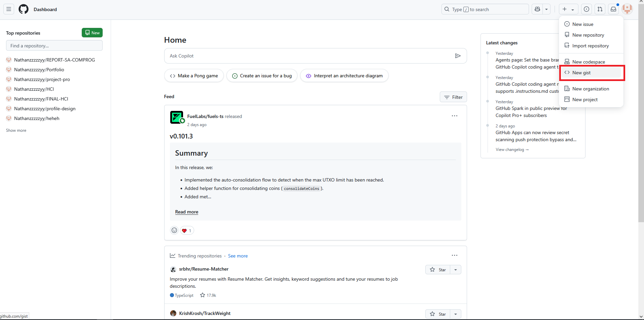Image resolution: width=644 pixels, height=320 pixels.
Task: Open the hamburger navigation menu
Action: click(x=9, y=9)
